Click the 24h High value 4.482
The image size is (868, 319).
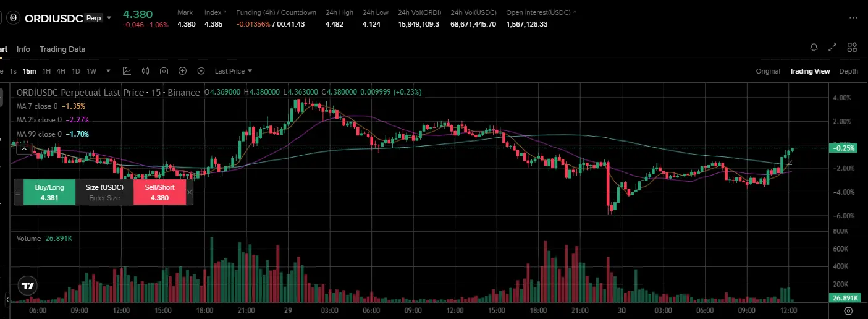click(x=335, y=24)
